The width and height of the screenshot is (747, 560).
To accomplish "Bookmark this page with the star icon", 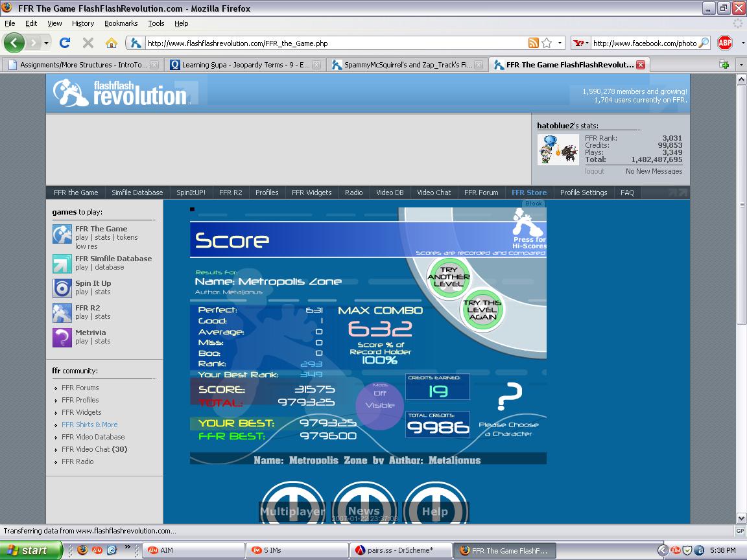I will pyautogui.click(x=547, y=43).
